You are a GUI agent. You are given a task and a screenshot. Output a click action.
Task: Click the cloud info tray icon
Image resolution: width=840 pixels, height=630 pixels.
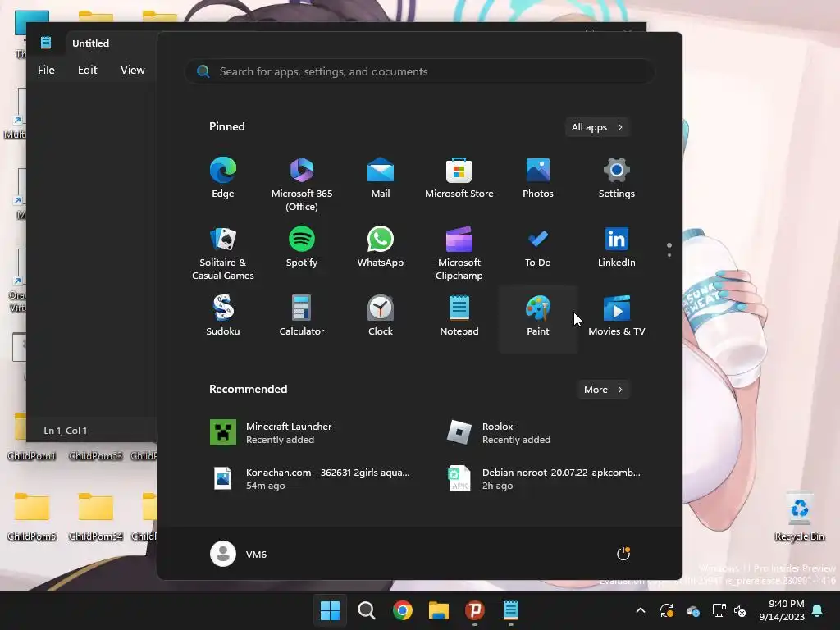coord(693,610)
